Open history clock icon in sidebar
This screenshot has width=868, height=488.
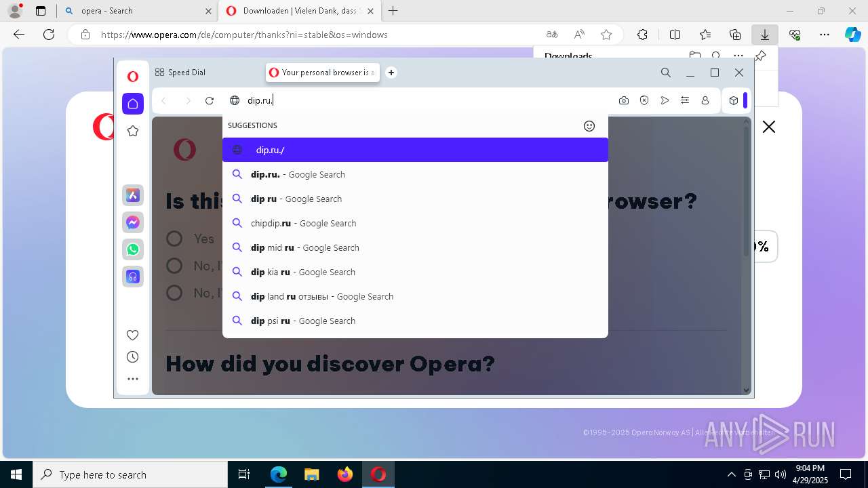[x=133, y=357]
